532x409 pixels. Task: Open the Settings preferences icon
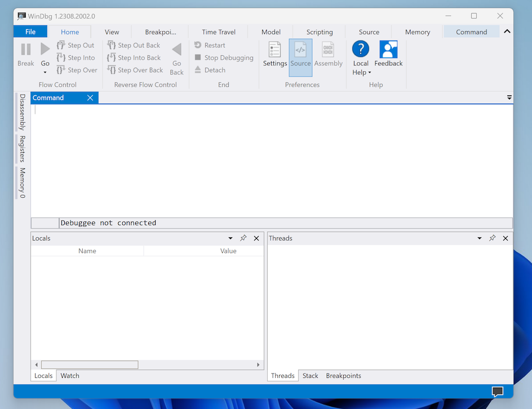(274, 50)
